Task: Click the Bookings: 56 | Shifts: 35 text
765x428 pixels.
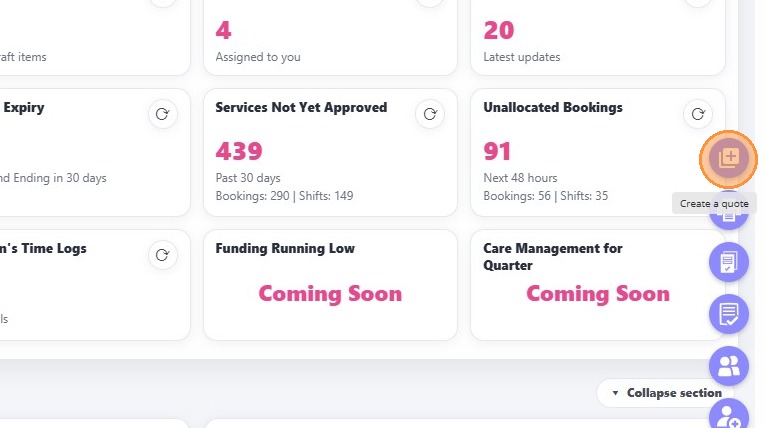Action: coord(545,196)
